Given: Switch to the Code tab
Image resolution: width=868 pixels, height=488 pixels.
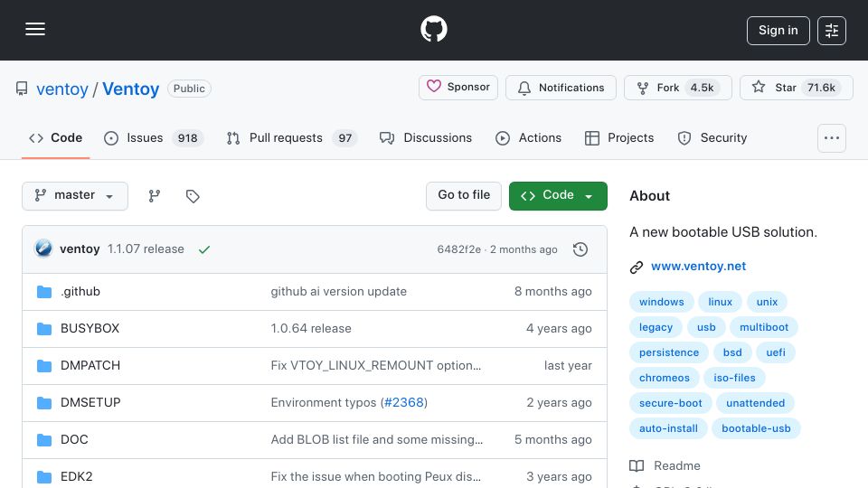Looking at the screenshot, I should 55,137.
